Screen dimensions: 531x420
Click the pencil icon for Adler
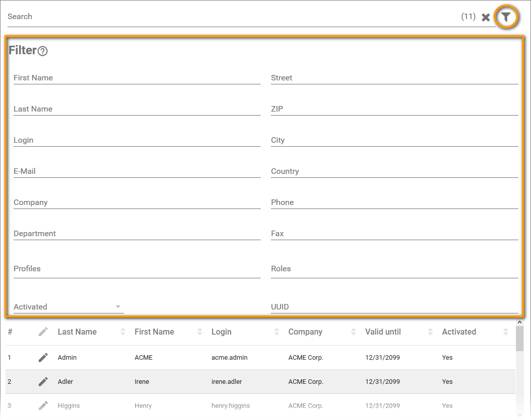[x=43, y=382]
